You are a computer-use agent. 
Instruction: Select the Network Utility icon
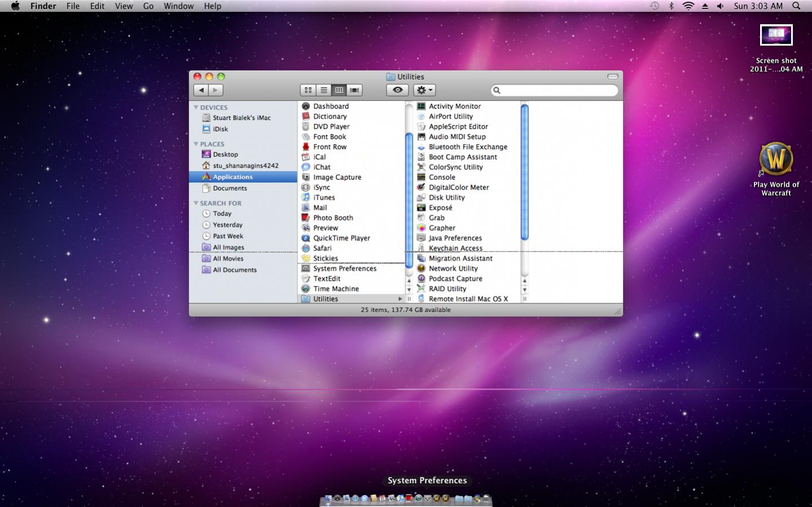point(421,268)
